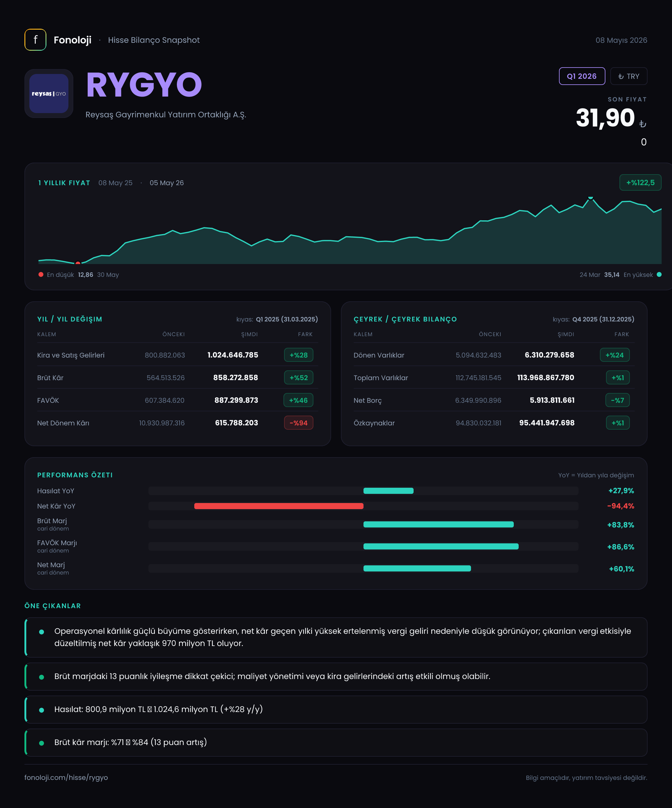Click the +%122,5 yearly change badge
The width and height of the screenshot is (672, 808).
[640, 182]
